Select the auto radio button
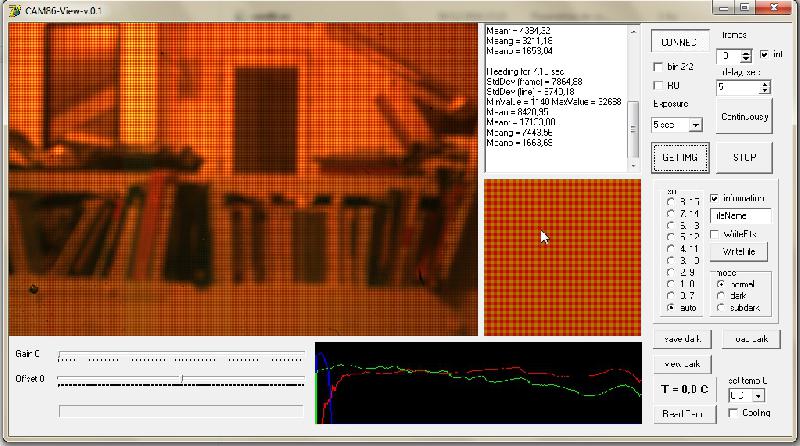800x446 pixels. 670,308
